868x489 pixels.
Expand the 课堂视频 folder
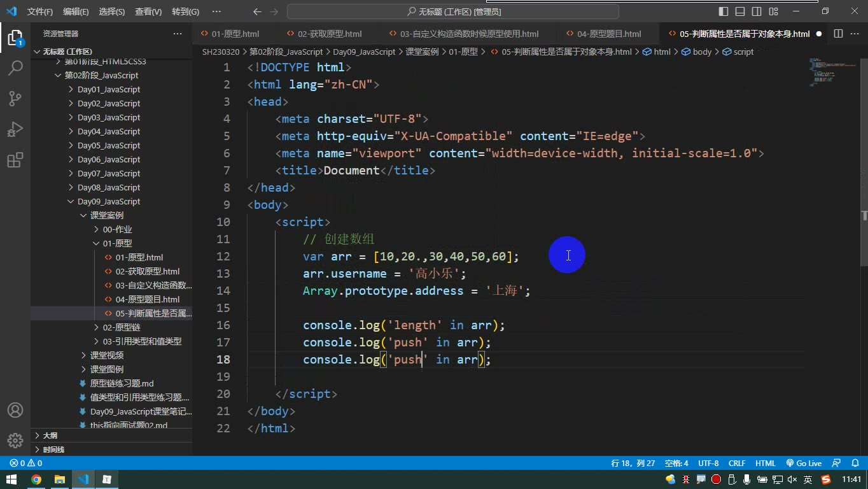(x=107, y=355)
